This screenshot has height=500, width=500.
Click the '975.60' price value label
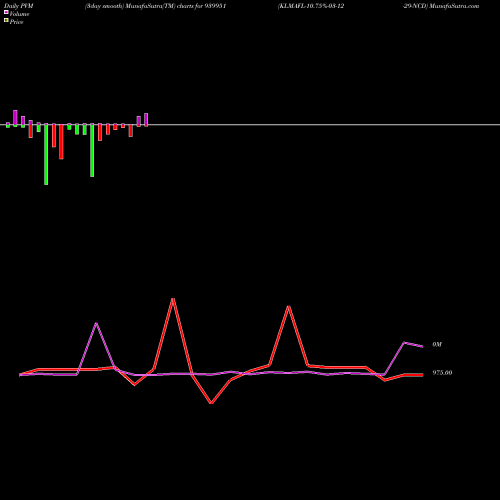coord(442,373)
